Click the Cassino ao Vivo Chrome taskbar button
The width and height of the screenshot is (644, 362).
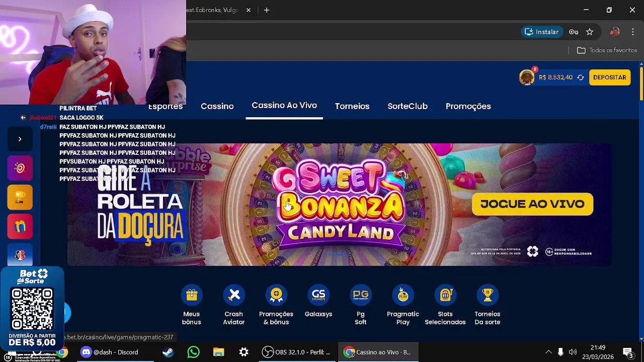[x=377, y=352]
